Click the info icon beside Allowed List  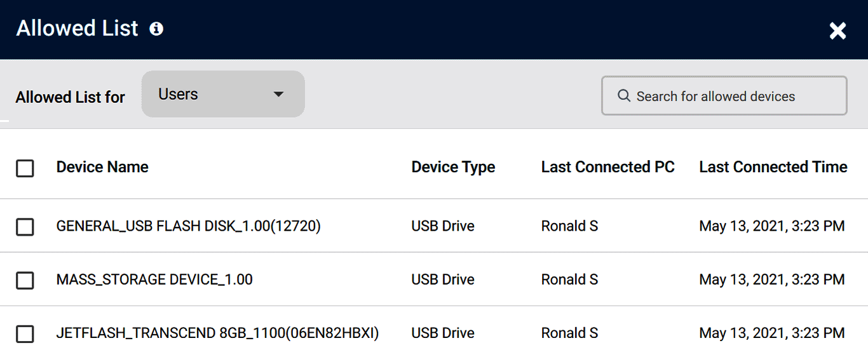tap(156, 29)
